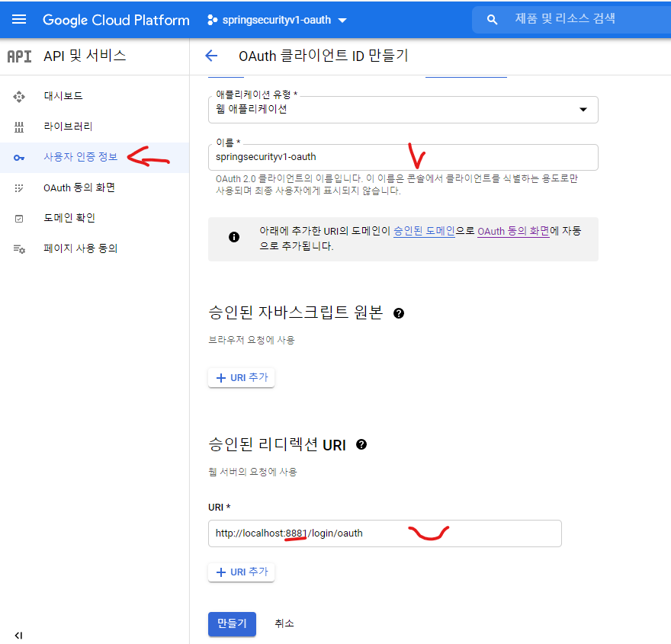Image resolution: width=671 pixels, height=644 pixels.
Task: Open the 애플리케이션 유형 dropdown
Action: pyautogui.click(x=403, y=110)
